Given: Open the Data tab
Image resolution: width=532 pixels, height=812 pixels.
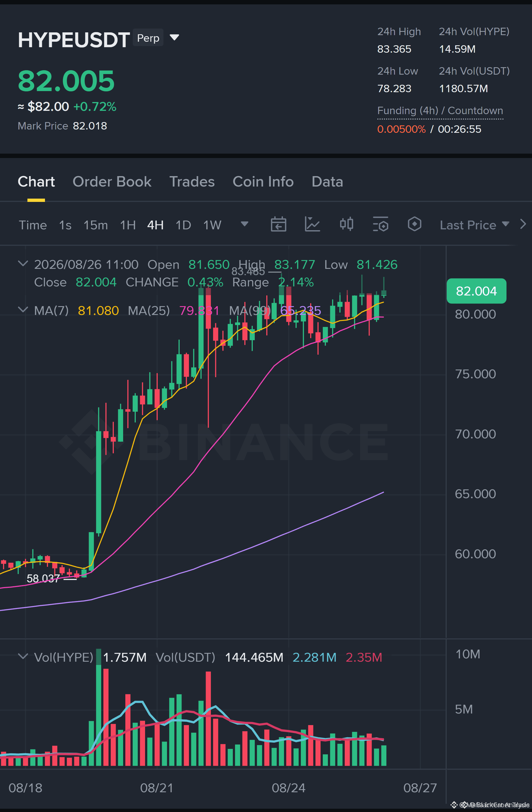Looking at the screenshot, I should [x=327, y=182].
